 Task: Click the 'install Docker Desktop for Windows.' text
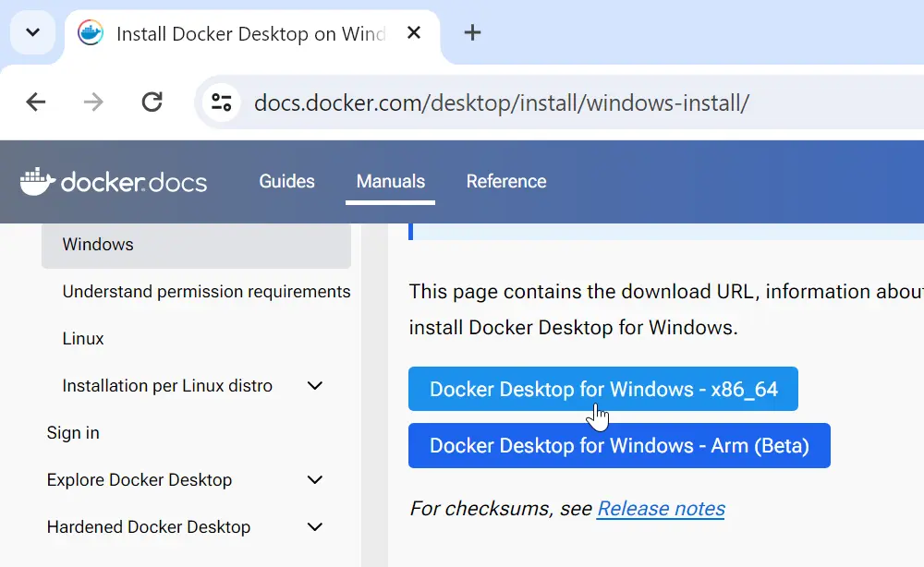click(574, 328)
